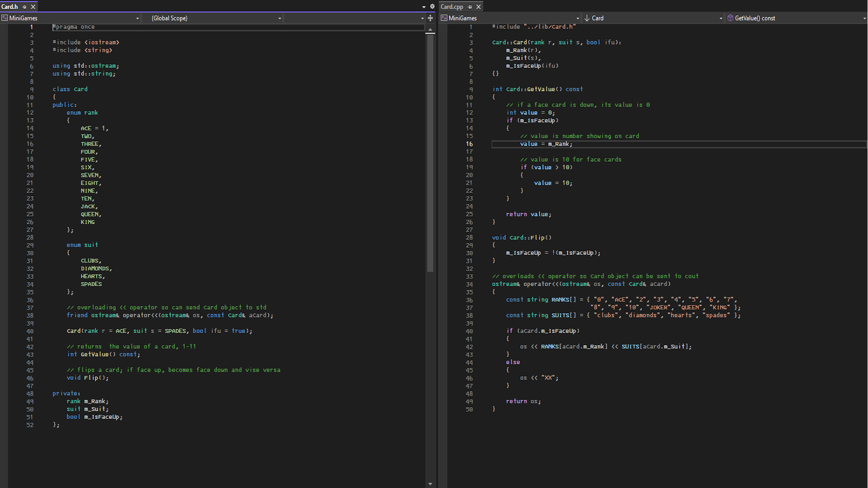Click 'enum rank' in Card.h
Image resolution: width=868 pixels, height=488 pixels.
[82, 113]
